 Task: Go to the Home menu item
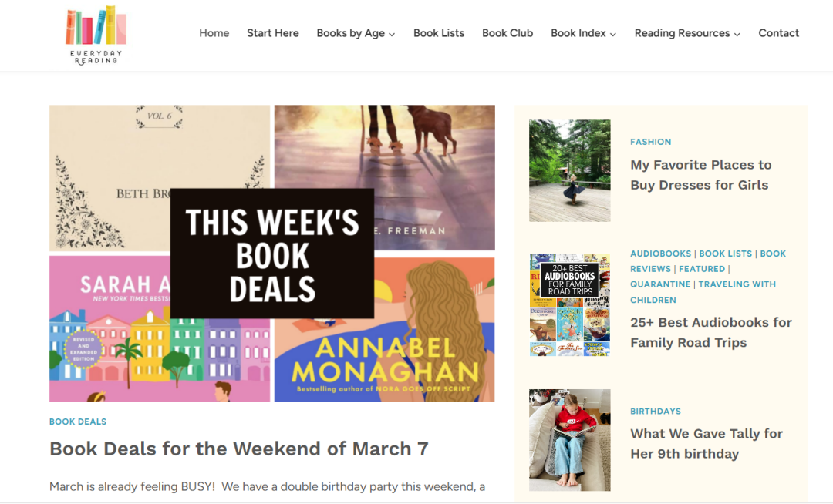pos(214,33)
